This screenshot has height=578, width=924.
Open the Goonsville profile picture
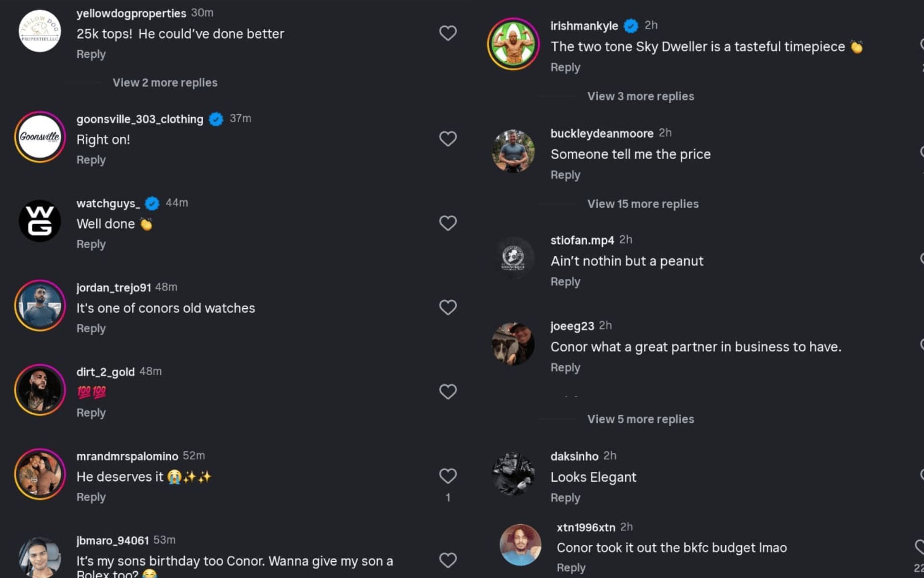pos(40,137)
